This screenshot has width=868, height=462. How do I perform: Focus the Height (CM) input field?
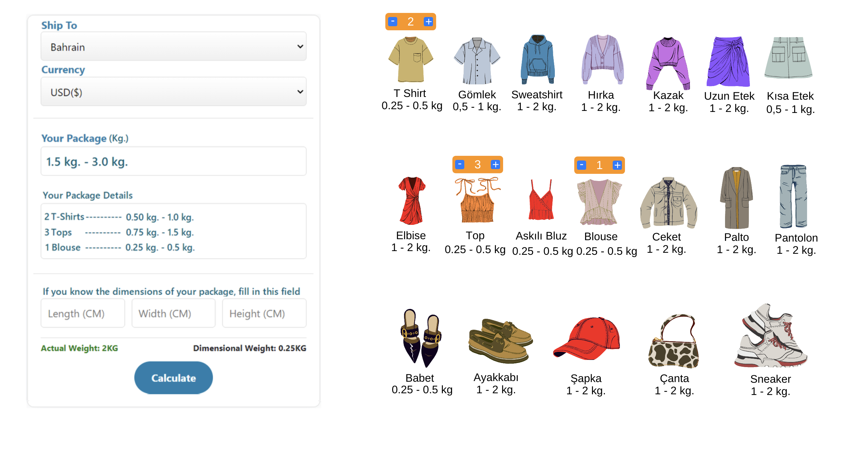pyautogui.click(x=264, y=313)
